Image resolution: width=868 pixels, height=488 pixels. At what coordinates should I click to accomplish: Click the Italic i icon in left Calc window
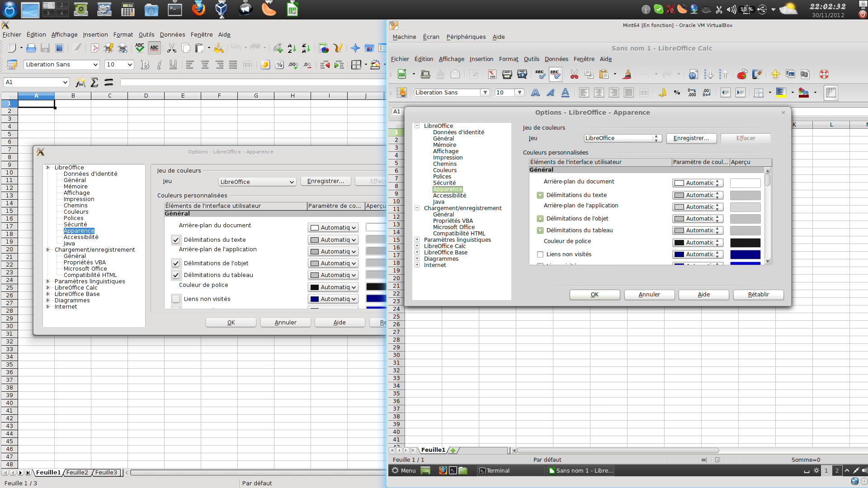pos(159,65)
